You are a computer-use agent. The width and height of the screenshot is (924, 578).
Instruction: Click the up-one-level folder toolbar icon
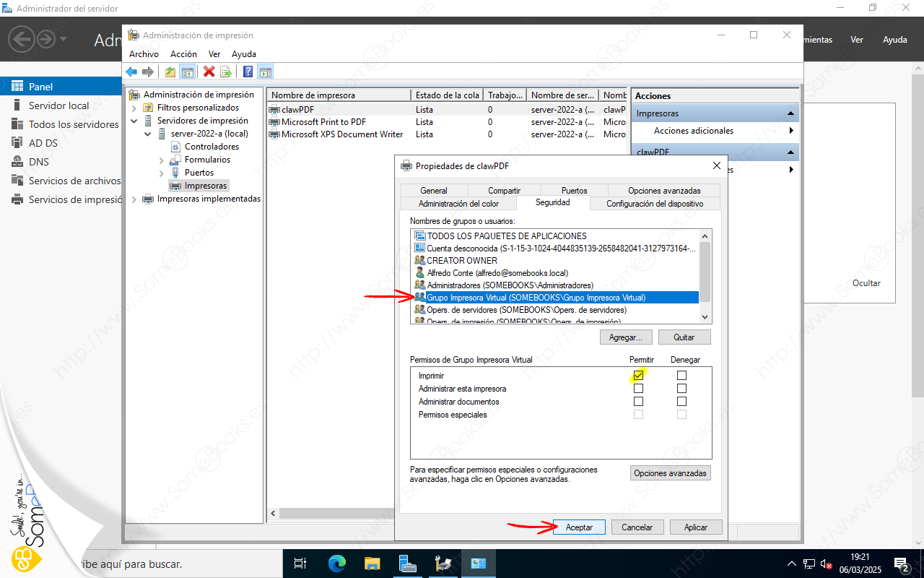[170, 72]
